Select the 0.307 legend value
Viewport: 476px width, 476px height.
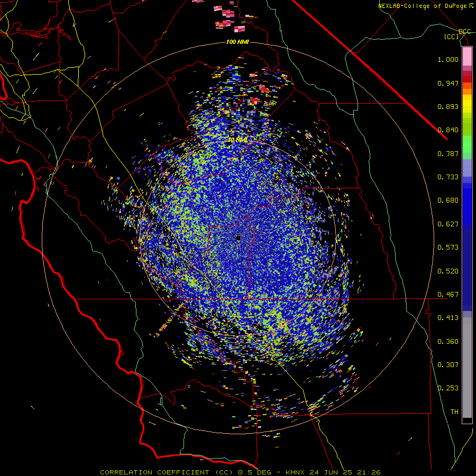click(x=448, y=365)
